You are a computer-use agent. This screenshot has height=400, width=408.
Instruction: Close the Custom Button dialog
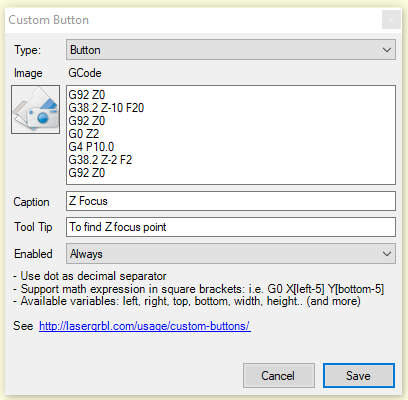(x=391, y=20)
